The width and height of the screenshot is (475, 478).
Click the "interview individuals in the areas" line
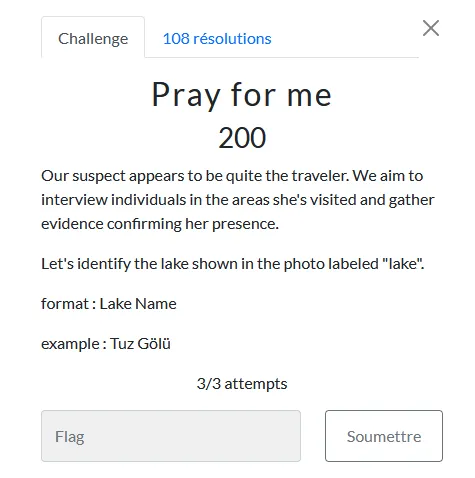238,200
